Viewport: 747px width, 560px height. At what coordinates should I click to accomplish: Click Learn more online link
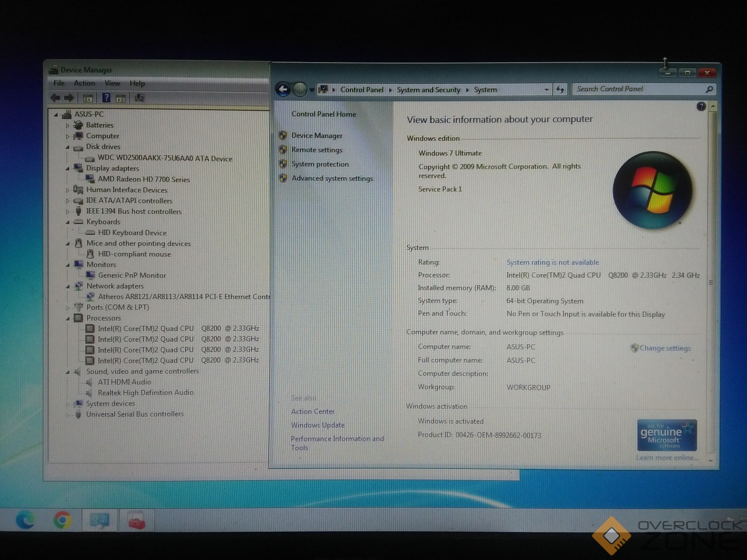pos(667,458)
